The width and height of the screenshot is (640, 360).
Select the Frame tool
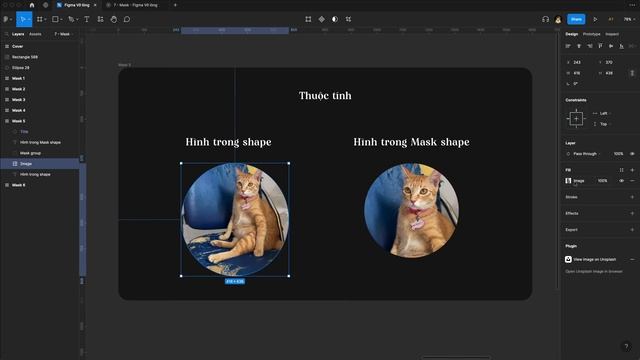coord(40,19)
